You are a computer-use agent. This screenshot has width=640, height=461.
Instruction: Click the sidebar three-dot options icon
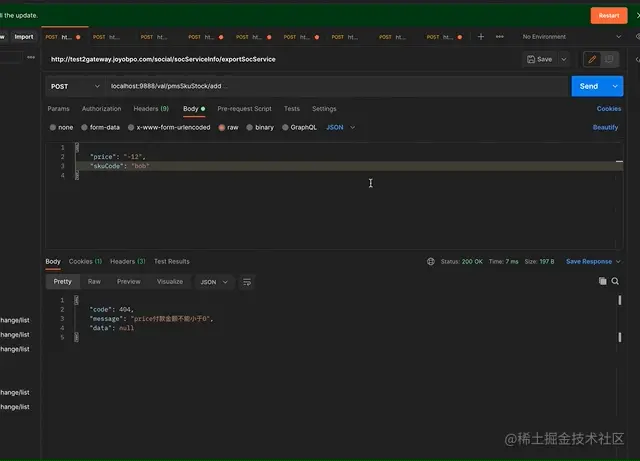pos(31,57)
